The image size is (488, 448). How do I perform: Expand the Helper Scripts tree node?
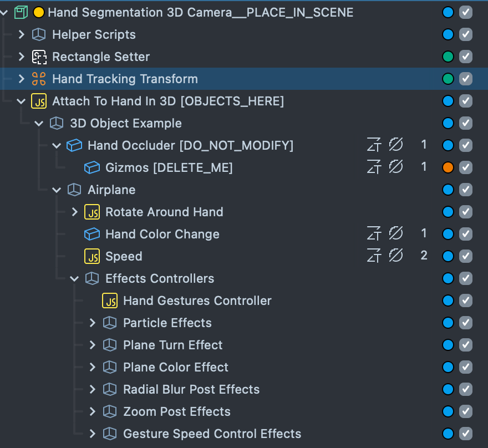(x=22, y=34)
